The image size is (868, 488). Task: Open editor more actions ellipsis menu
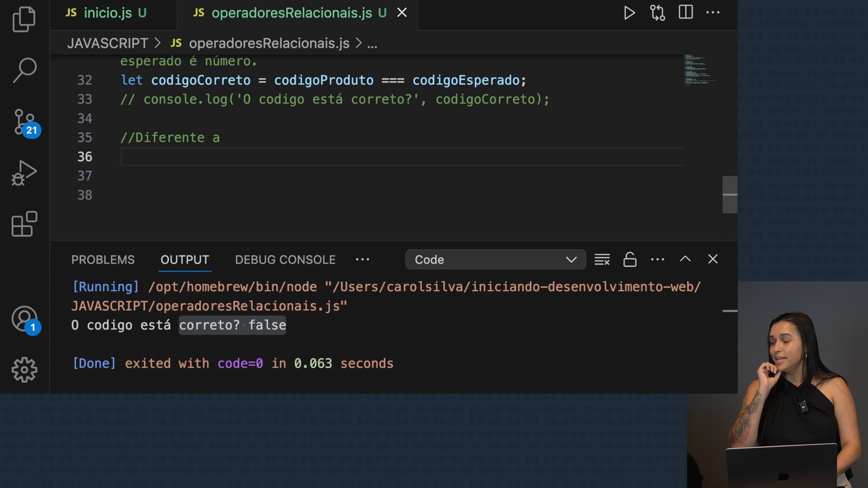[x=713, y=13]
